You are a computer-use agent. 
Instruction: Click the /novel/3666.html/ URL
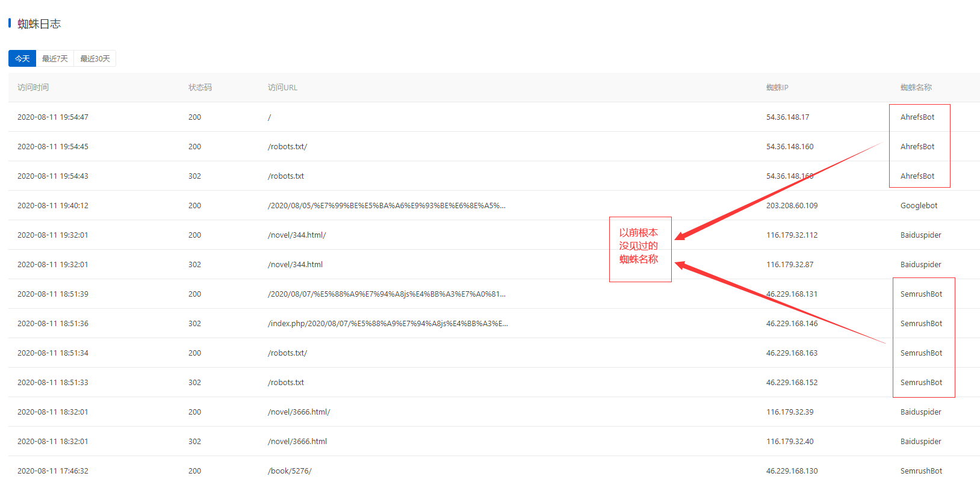[x=299, y=412]
